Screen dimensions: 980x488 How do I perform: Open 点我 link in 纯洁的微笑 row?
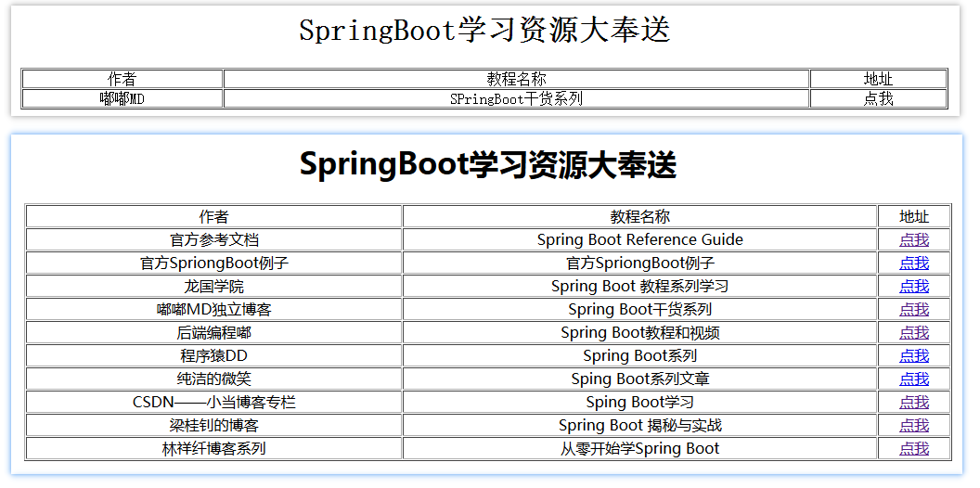(914, 379)
